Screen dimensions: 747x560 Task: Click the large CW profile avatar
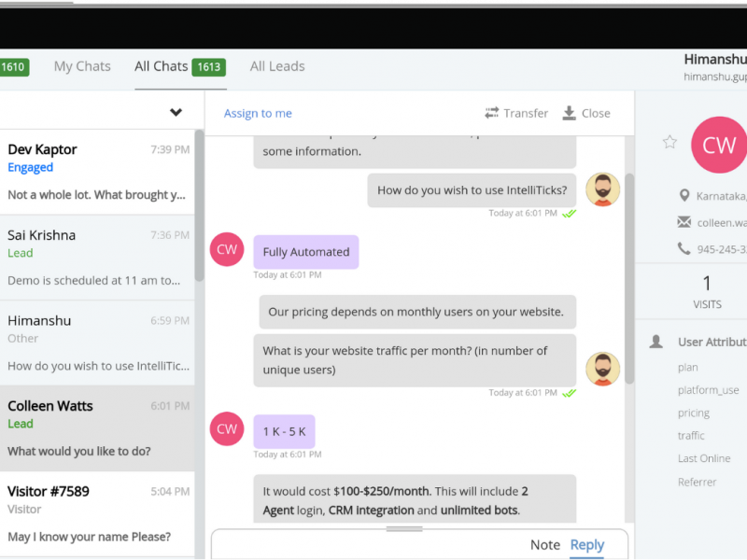pyautogui.click(x=718, y=145)
